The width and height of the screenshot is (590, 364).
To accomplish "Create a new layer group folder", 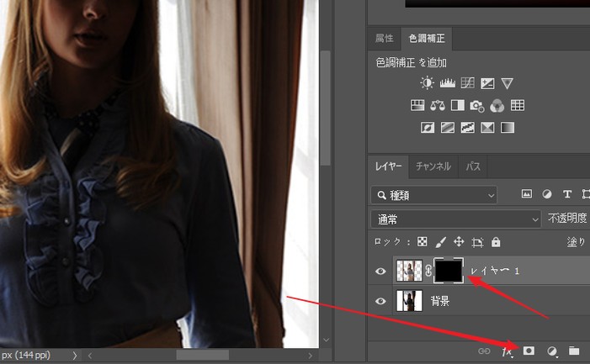I will point(574,351).
